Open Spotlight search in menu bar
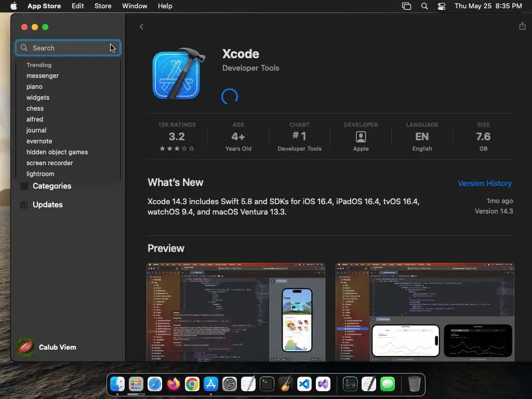532x399 pixels. 424,6
